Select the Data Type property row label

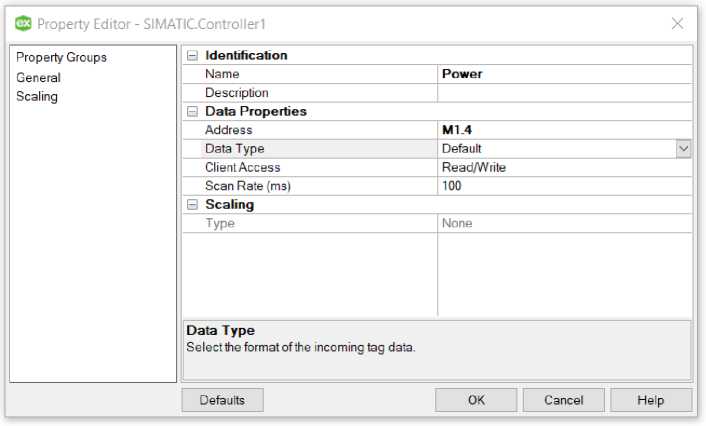(x=235, y=149)
